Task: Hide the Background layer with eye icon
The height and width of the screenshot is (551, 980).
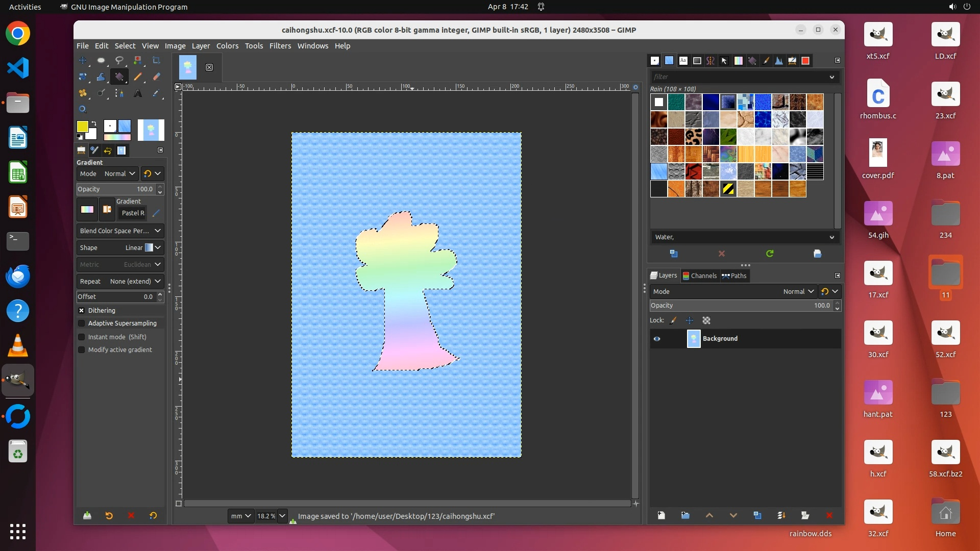Action: (x=657, y=339)
